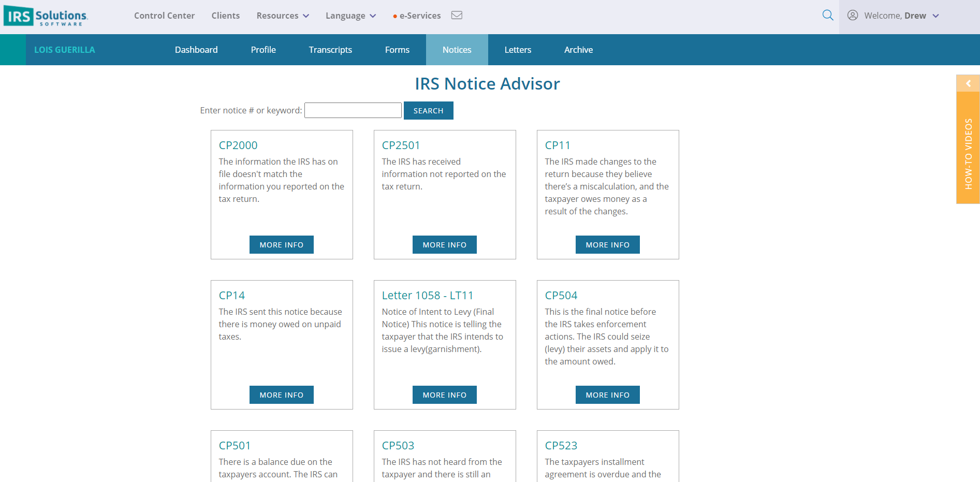
Task: Navigate to the Control Center menu
Action: [164, 16]
